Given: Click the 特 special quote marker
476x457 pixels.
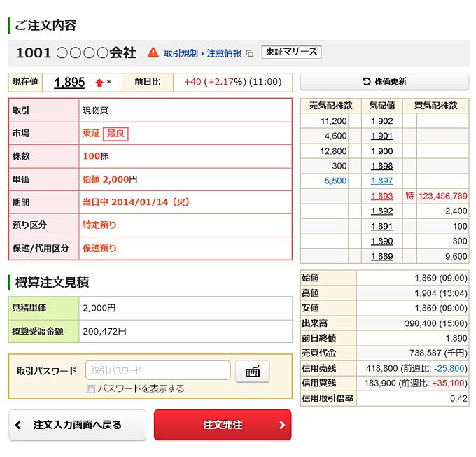Looking at the screenshot, I should [x=409, y=196].
